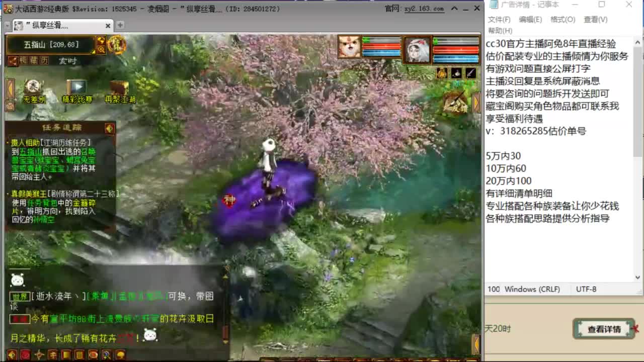Select the 世界 channel tag
This screenshot has height=362, width=644.
[20, 297]
